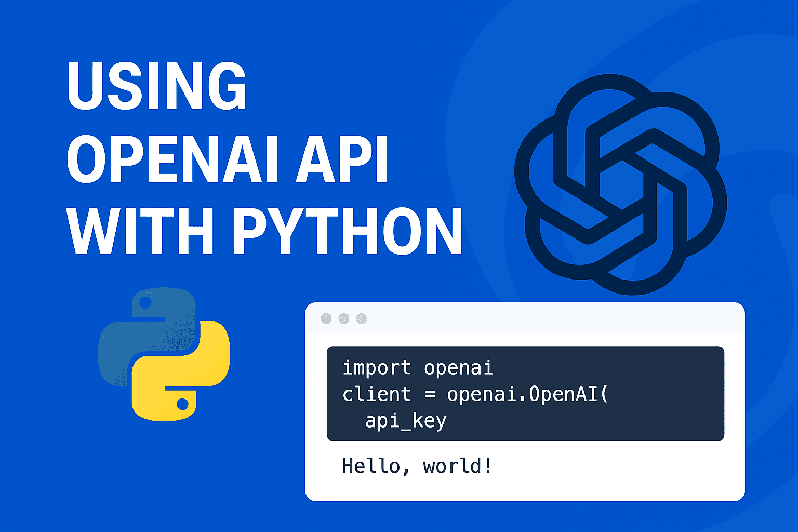
Task: Click the red traffic-light dot
Action: click(326, 318)
